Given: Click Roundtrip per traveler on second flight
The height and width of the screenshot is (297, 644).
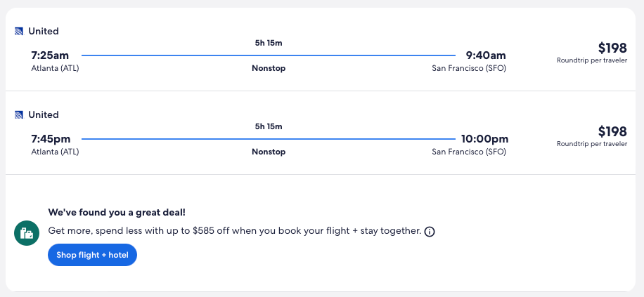Looking at the screenshot, I should pyautogui.click(x=591, y=144).
